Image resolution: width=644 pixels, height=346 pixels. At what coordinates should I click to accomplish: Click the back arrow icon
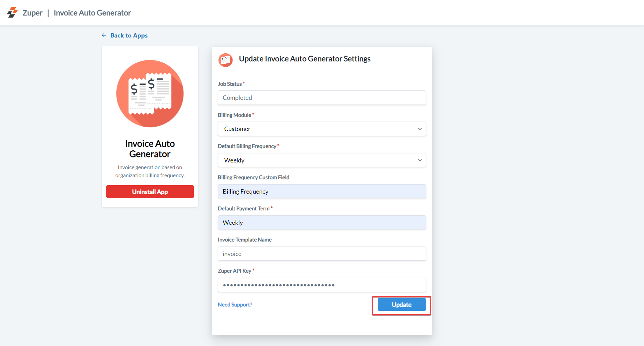[x=104, y=36]
